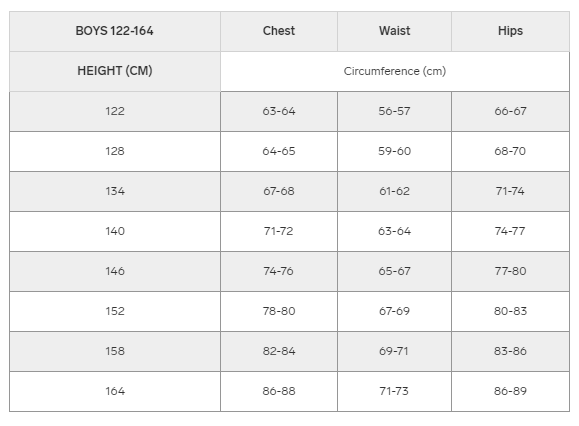The height and width of the screenshot is (426, 579).
Task: Select the height 164 row cell
Action: (x=115, y=391)
